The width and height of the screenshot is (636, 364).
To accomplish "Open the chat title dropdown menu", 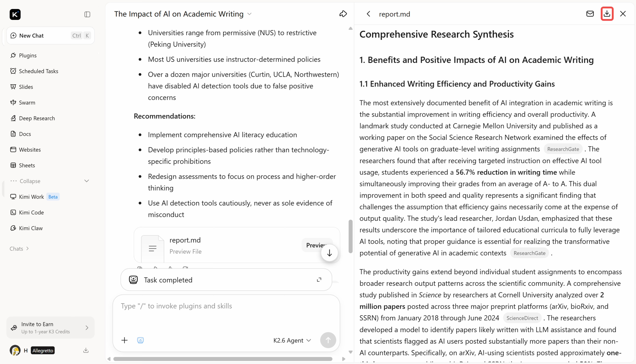I will 249,14.
